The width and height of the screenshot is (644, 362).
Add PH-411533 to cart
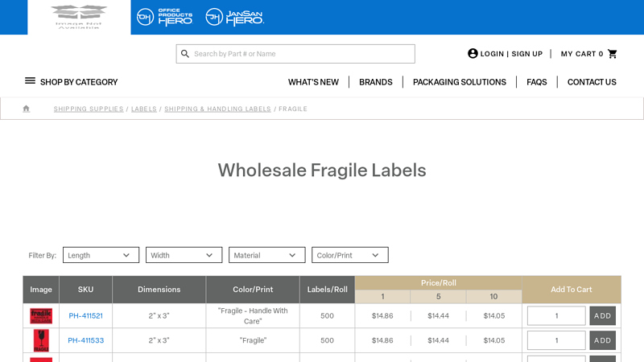pyautogui.click(x=602, y=340)
